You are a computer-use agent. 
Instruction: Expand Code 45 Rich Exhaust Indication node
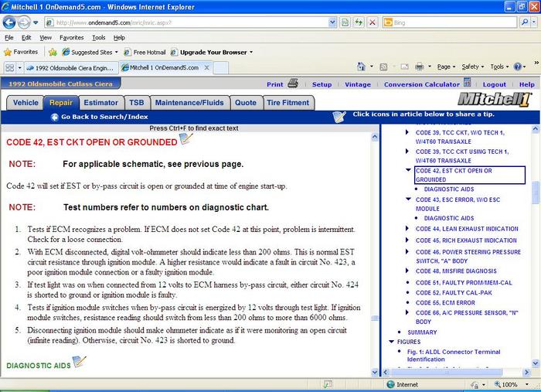pos(407,240)
